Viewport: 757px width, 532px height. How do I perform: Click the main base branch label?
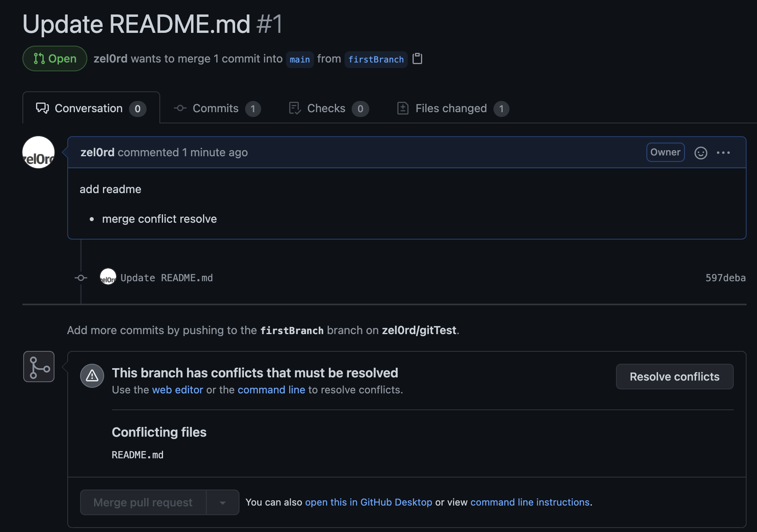click(x=300, y=59)
